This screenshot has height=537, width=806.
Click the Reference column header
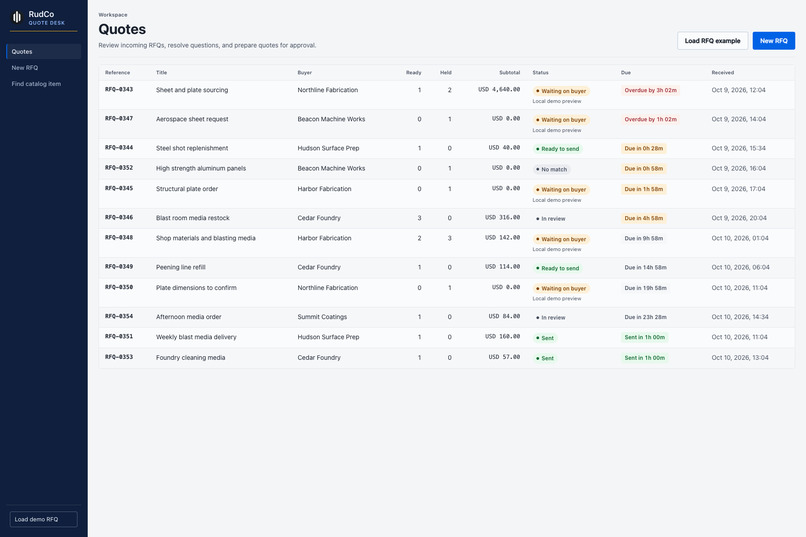[118, 72]
